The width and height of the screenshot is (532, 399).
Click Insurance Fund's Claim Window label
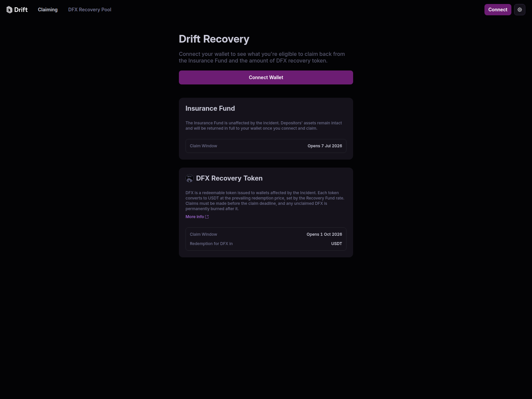[x=203, y=146]
